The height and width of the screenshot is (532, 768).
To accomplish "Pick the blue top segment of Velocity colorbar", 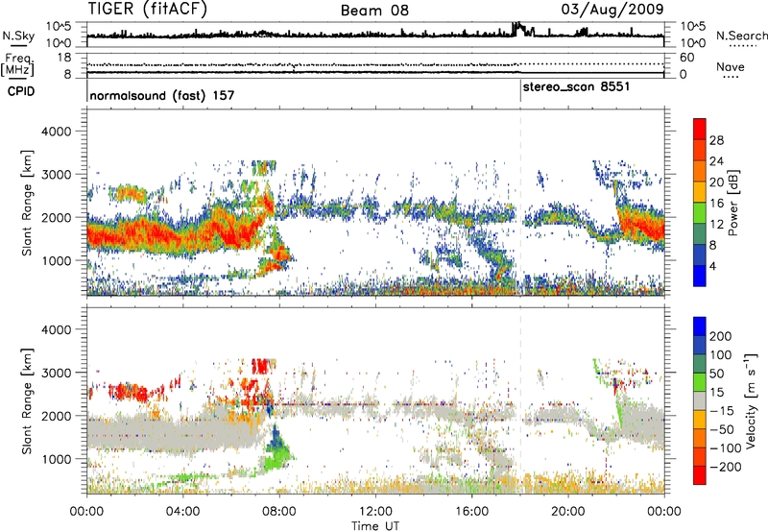I will (700, 326).
